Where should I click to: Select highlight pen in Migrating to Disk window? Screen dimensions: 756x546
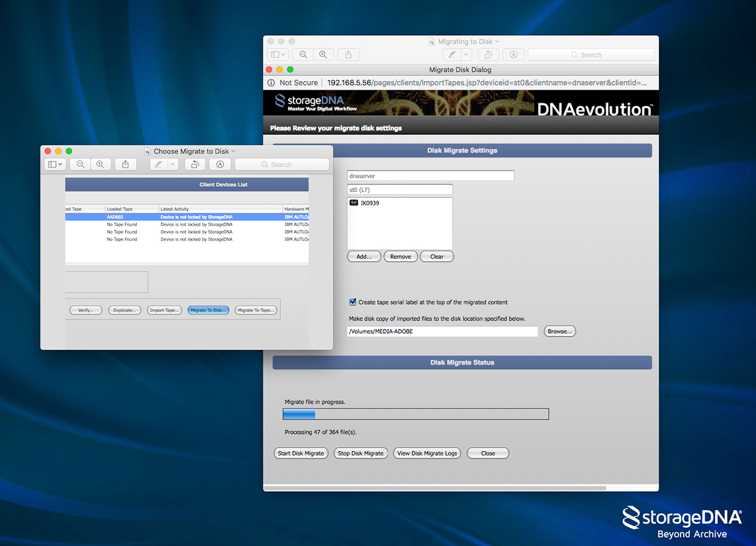pyautogui.click(x=452, y=55)
